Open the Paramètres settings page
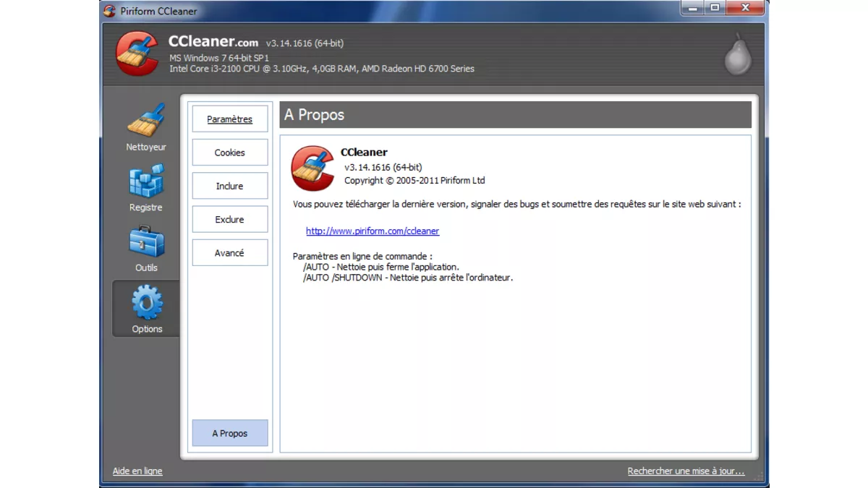 229,119
